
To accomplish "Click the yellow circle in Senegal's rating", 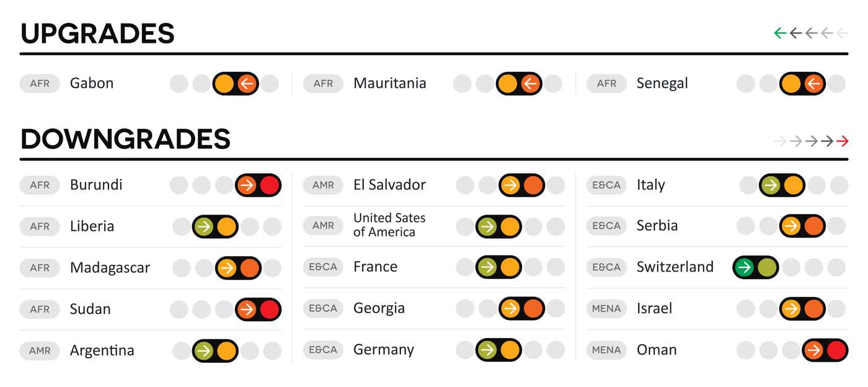I will click(x=790, y=84).
